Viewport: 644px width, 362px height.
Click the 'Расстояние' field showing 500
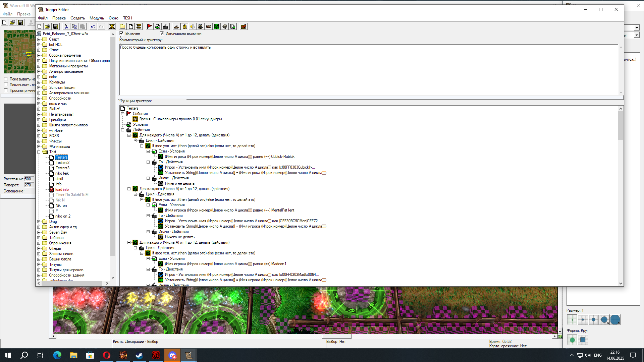coord(30,179)
